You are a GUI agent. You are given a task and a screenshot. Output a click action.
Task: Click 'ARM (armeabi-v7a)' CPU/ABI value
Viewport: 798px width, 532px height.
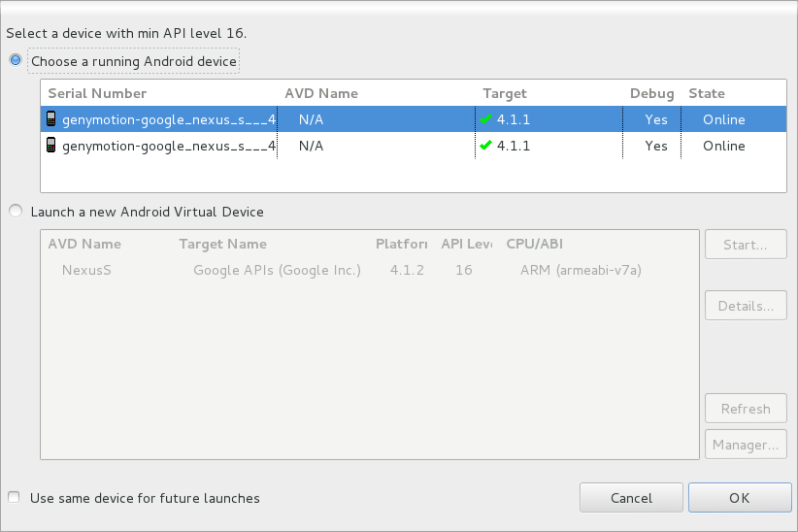tap(581, 270)
